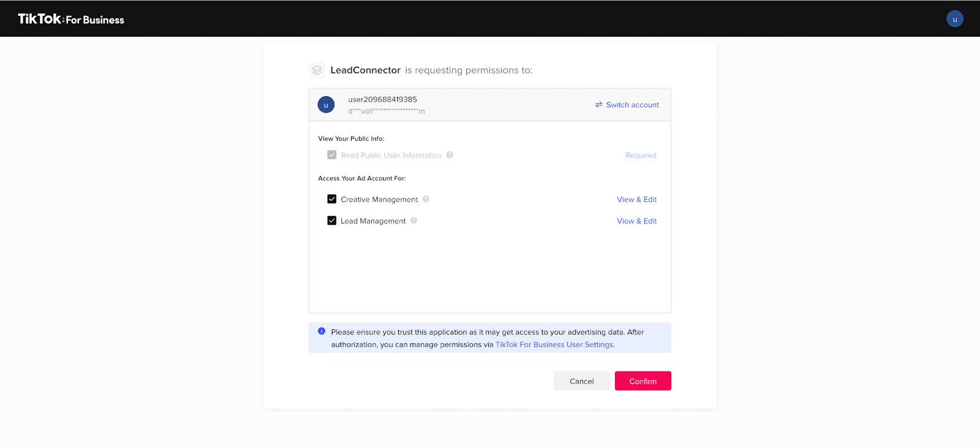The image size is (980, 448).
Task: Click the blue info icon in notice
Action: (x=322, y=331)
